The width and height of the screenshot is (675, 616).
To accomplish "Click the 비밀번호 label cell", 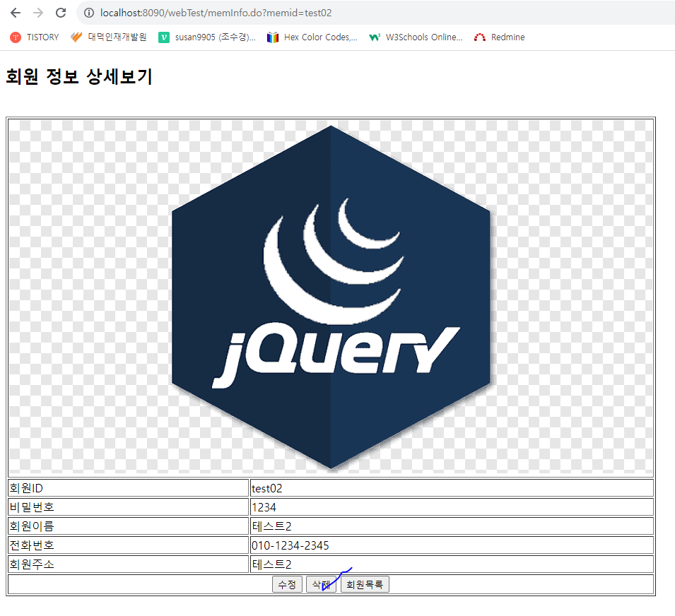I will 128,507.
